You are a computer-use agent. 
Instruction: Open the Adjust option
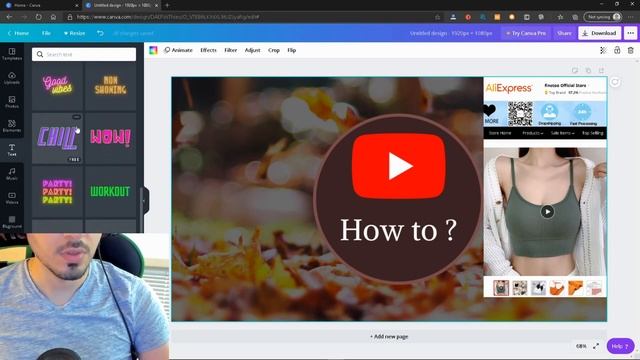[252, 50]
